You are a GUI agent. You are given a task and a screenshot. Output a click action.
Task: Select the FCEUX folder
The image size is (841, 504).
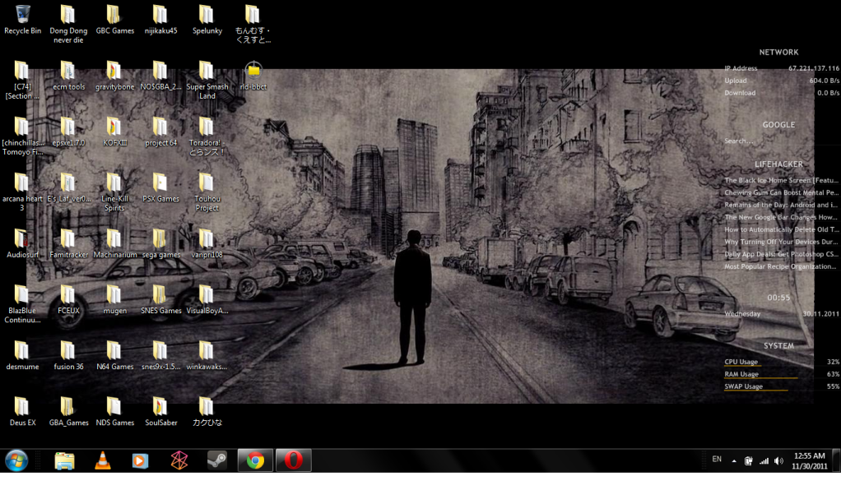click(68, 299)
